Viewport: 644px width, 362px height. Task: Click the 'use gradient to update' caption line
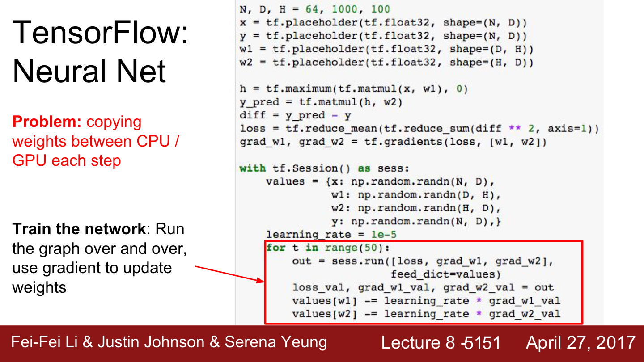[92, 268]
